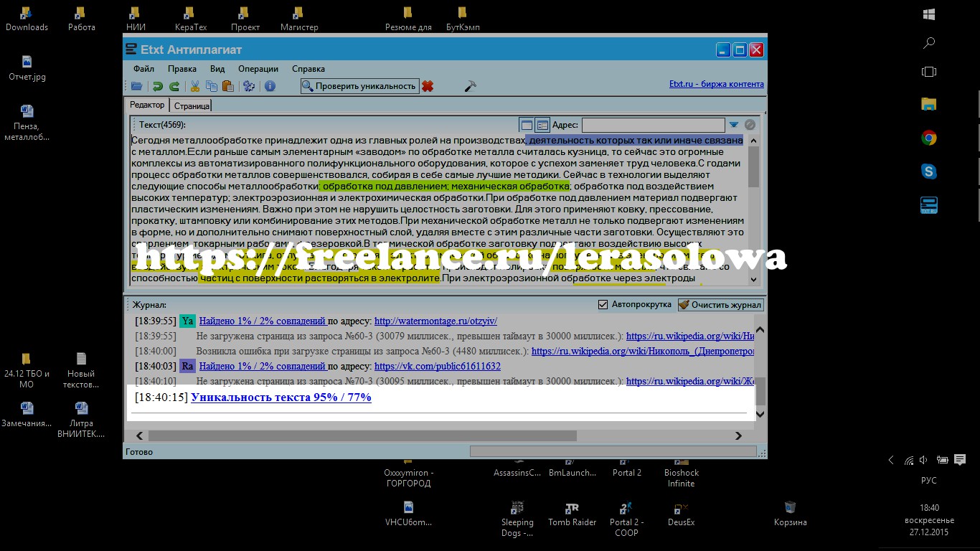Click the Redo arrow in the toolbar
The image size is (980, 551).
point(174,86)
